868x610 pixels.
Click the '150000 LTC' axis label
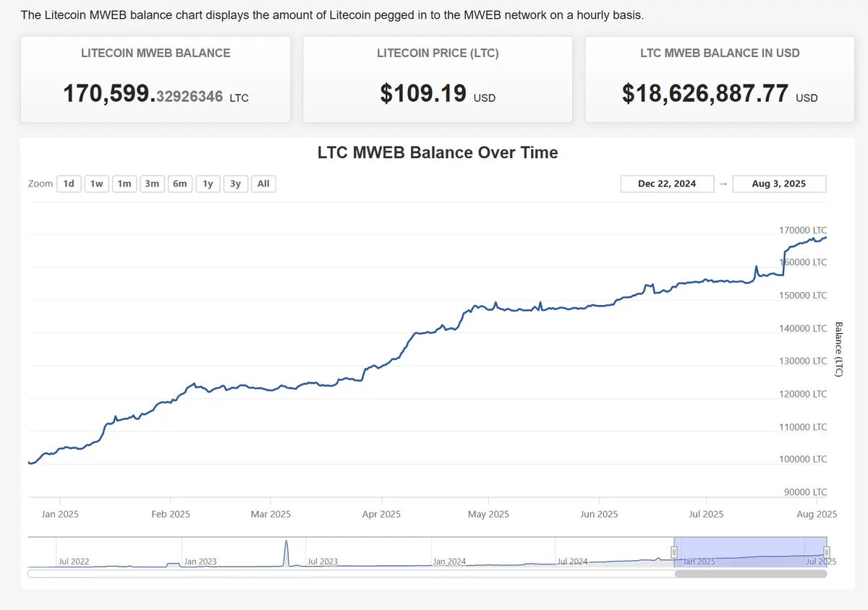[803, 295]
